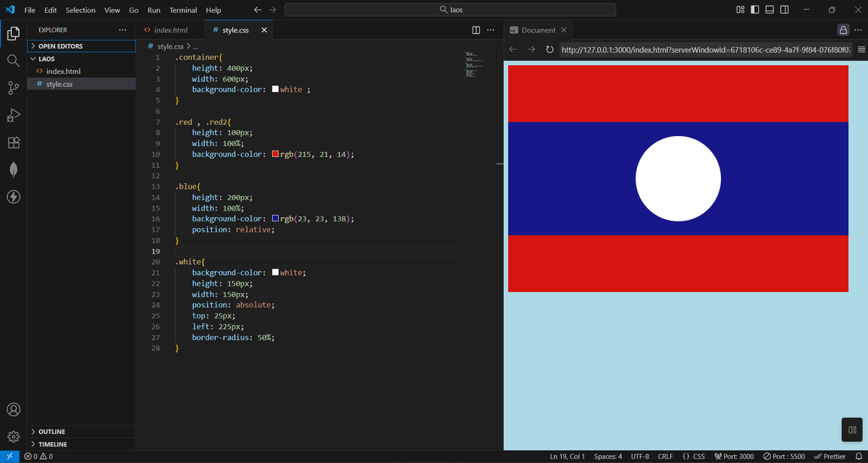This screenshot has height=463, width=868.
Task: Open the File menu
Action: 30,10
